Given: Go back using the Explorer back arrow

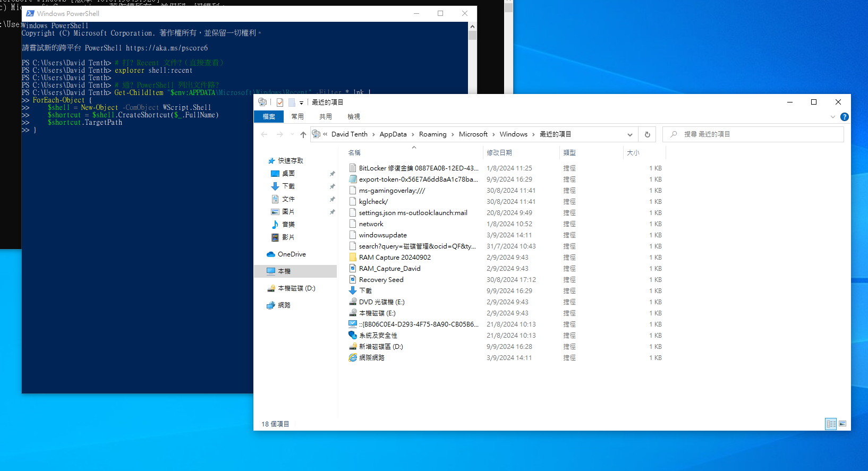Looking at the screenshot, I should point(264,134).
